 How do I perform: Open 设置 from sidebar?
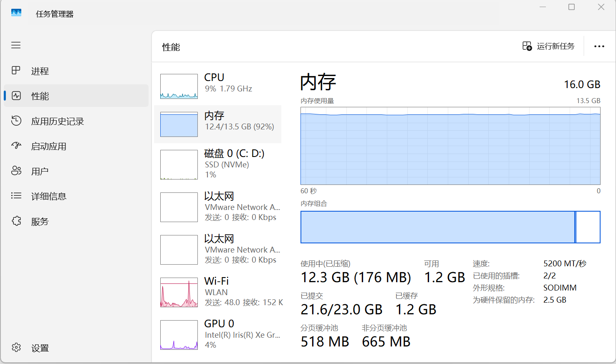click(x=40, y=348)
